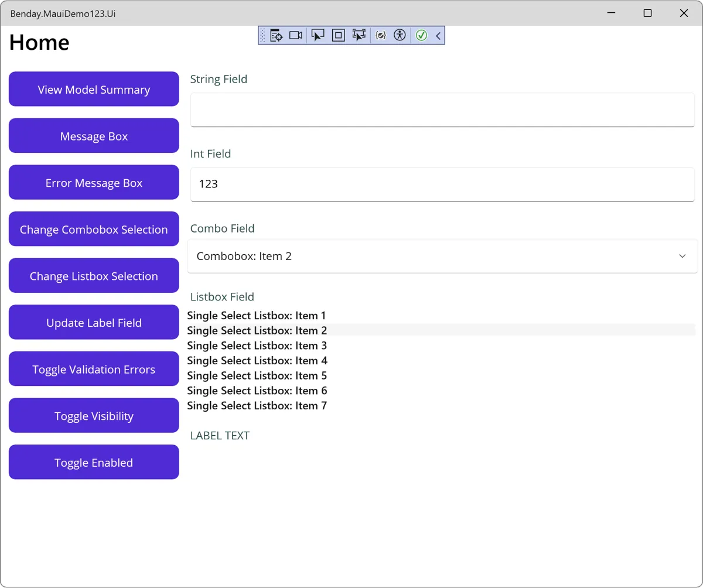Click Change Listbox Selection button
703x588 pixels.
[94, 276]
